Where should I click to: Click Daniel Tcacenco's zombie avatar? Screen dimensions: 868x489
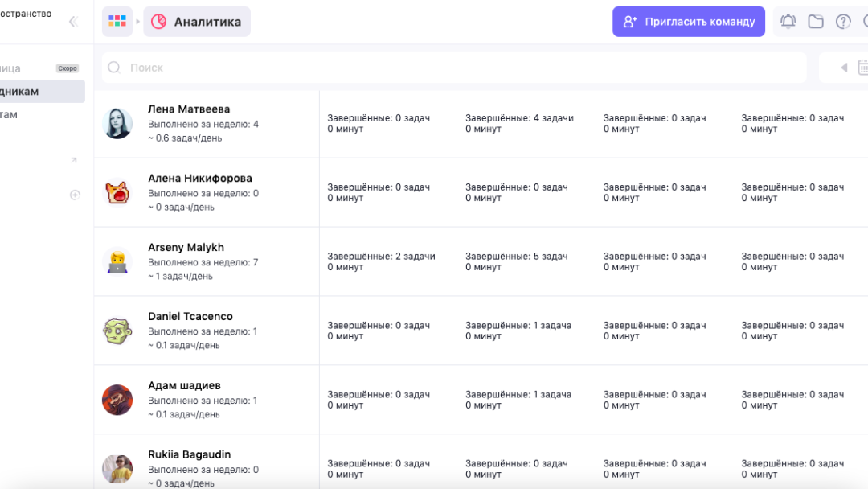117,331
